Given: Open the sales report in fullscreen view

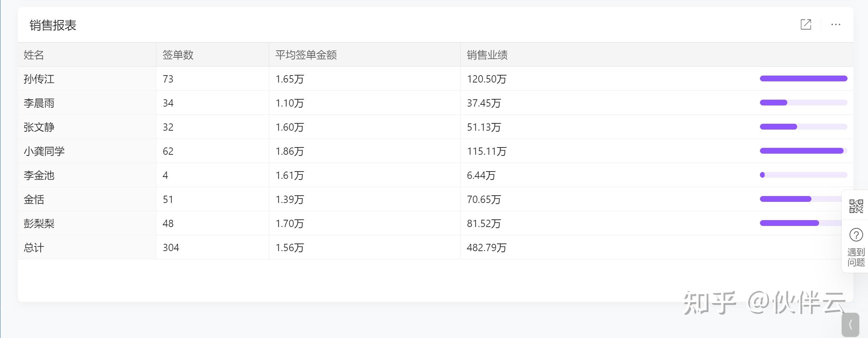Looking at the screenshot, I should coord(806,24).
